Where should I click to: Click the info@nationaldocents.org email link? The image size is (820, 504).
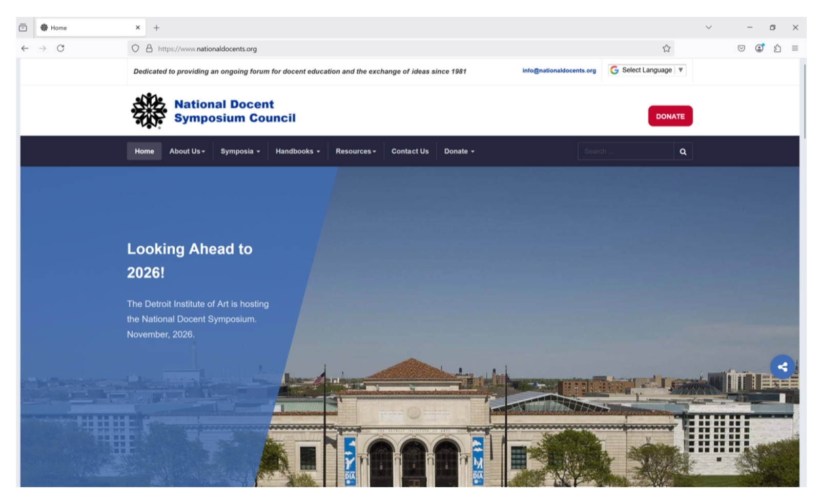click(559, 71)
